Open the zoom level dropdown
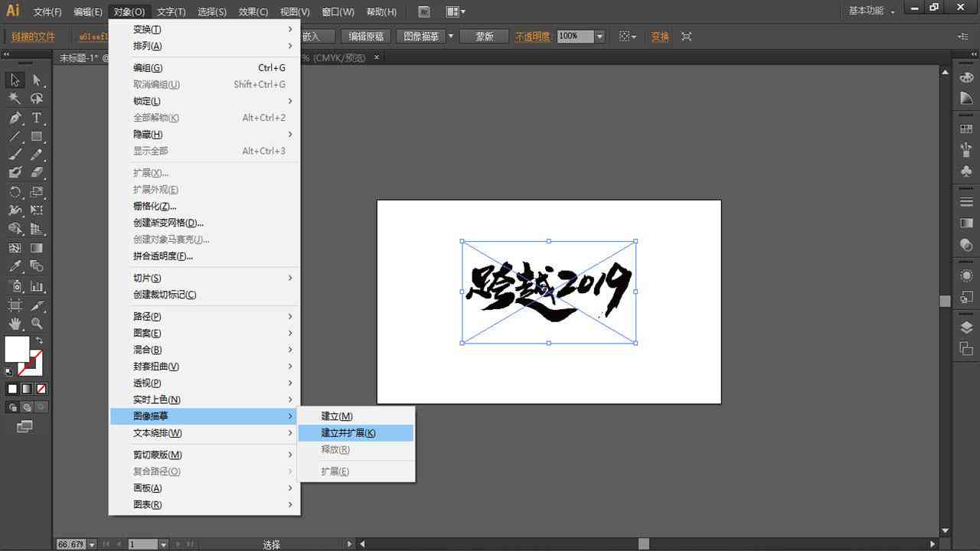This screenshot has height=551, width=980. pos(92,544)
